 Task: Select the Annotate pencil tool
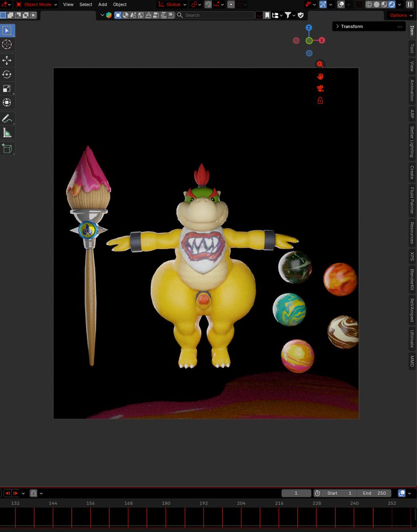tap(7, 118)
